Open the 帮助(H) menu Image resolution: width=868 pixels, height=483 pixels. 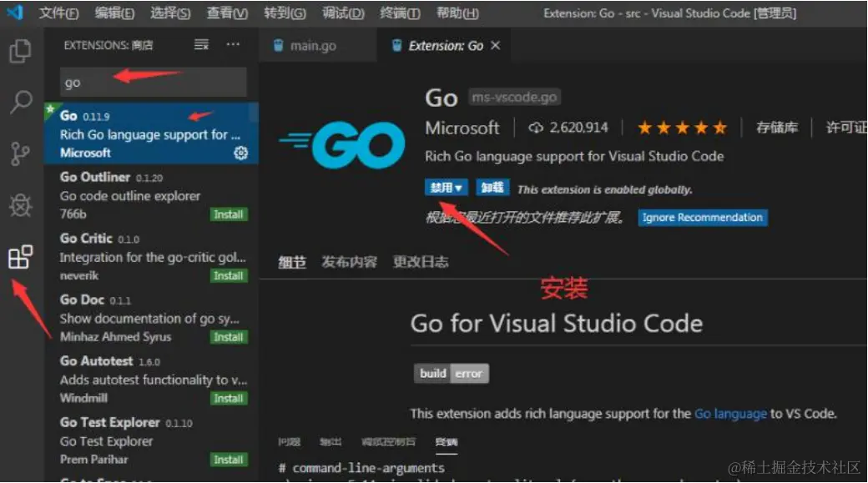[x=457, y=13]
